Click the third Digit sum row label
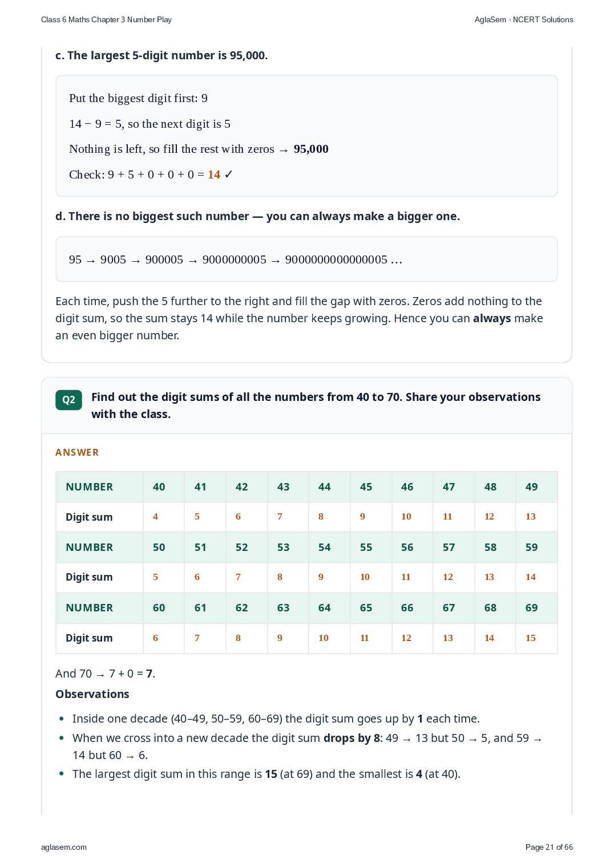The height and width of the screenshot is (868, 614). (x=99, y=638)
